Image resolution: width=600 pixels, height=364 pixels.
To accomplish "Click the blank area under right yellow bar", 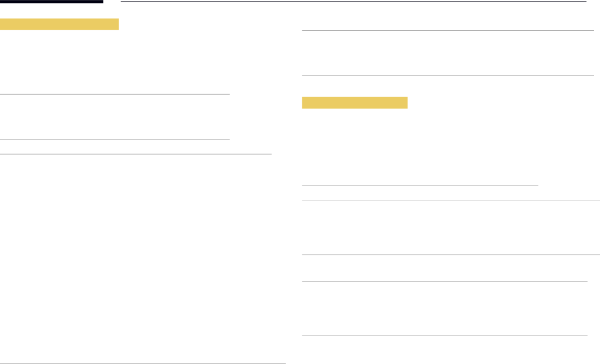I will point(420,147).
